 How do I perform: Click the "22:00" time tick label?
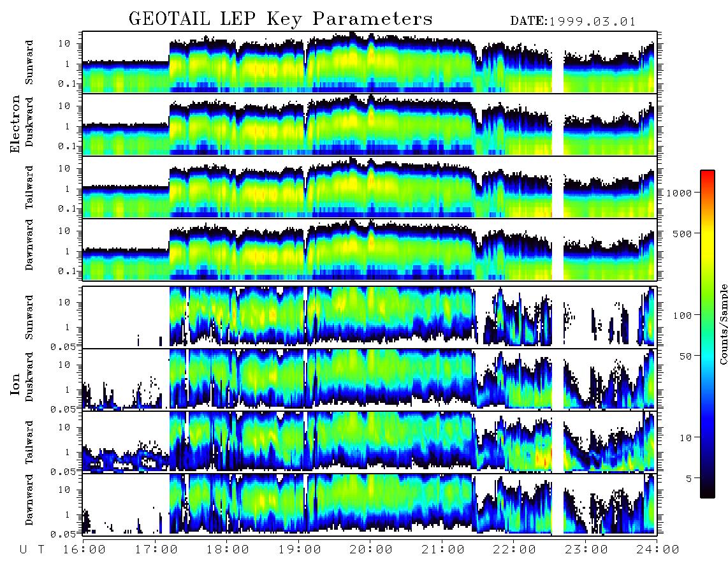(514, 550)
